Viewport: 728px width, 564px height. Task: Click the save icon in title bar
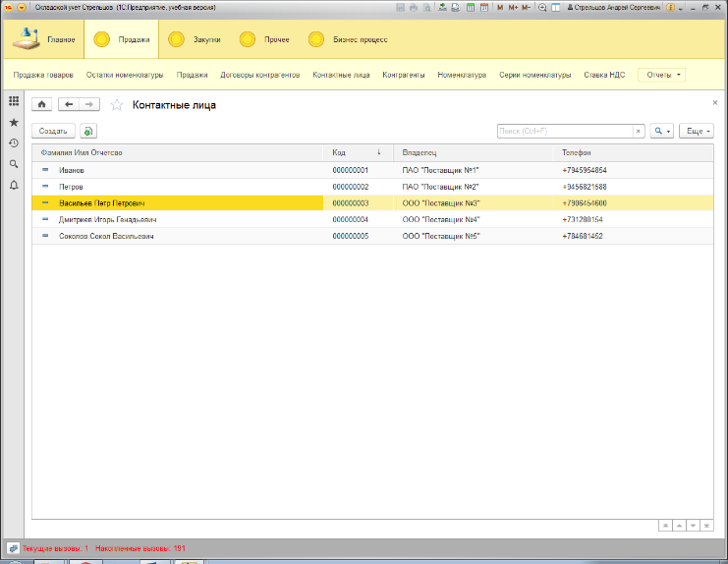click(x=400, y=8)
